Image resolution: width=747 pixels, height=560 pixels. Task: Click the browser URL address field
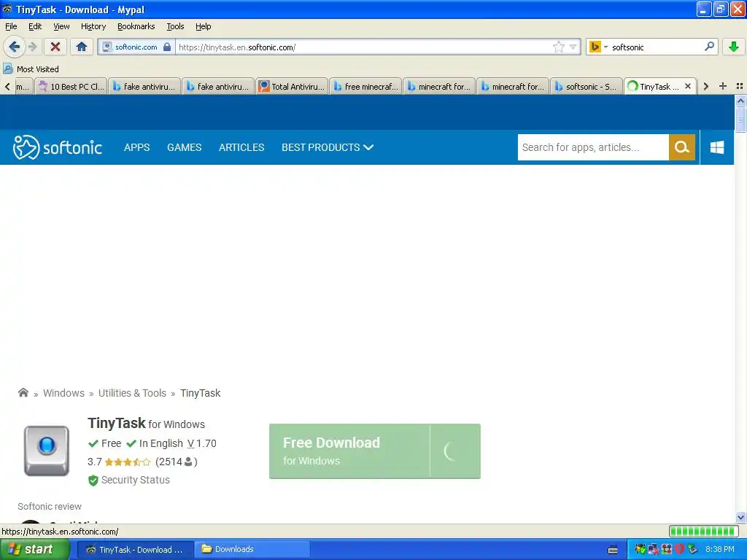pos(365,47)
